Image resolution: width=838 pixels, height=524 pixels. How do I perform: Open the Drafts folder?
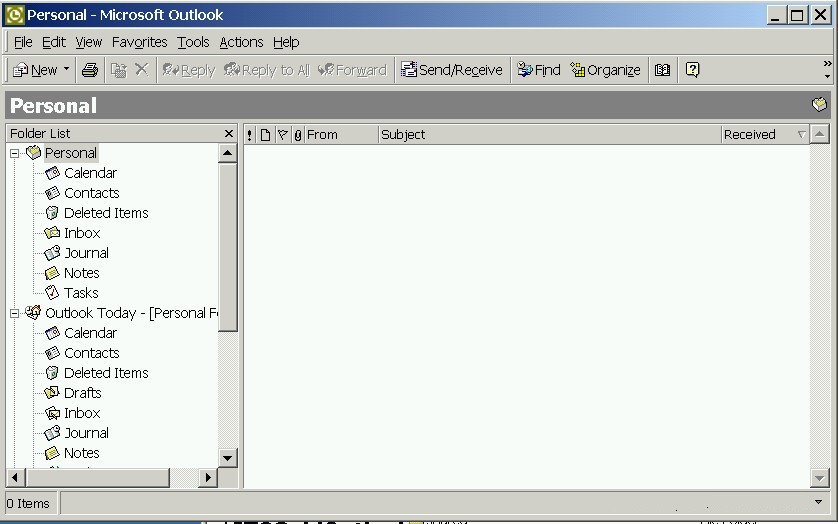click(x=82, y=393)
